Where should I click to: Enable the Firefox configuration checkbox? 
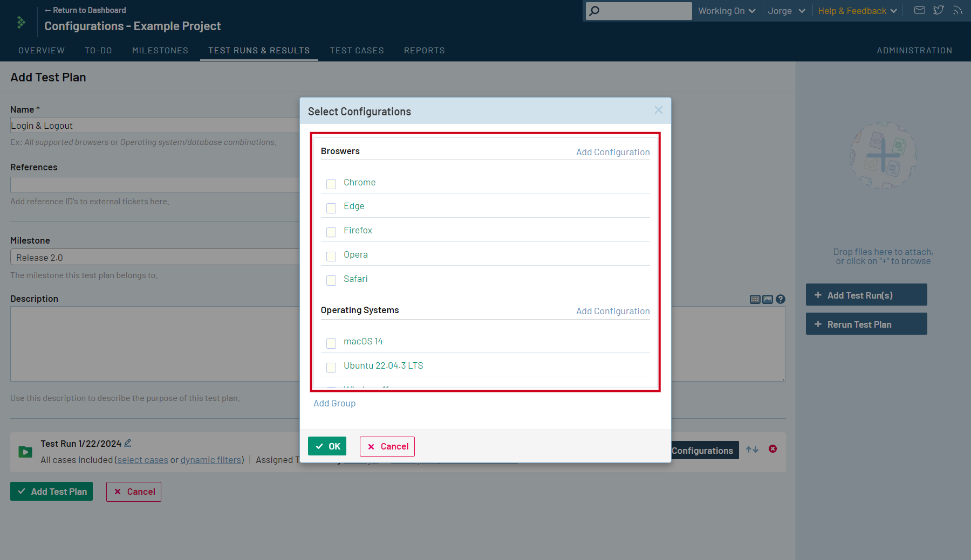331,232
